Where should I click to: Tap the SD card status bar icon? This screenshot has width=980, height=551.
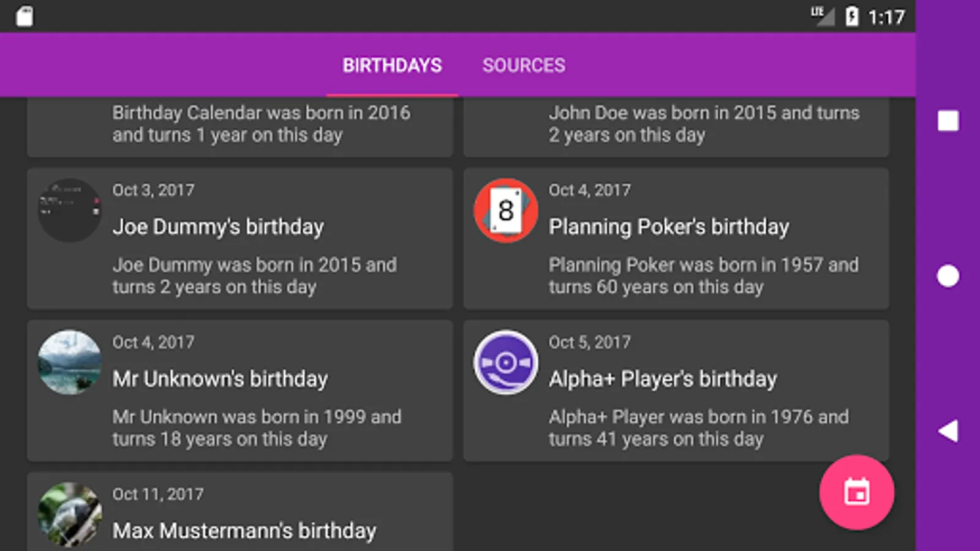click(x=25, y=17)
